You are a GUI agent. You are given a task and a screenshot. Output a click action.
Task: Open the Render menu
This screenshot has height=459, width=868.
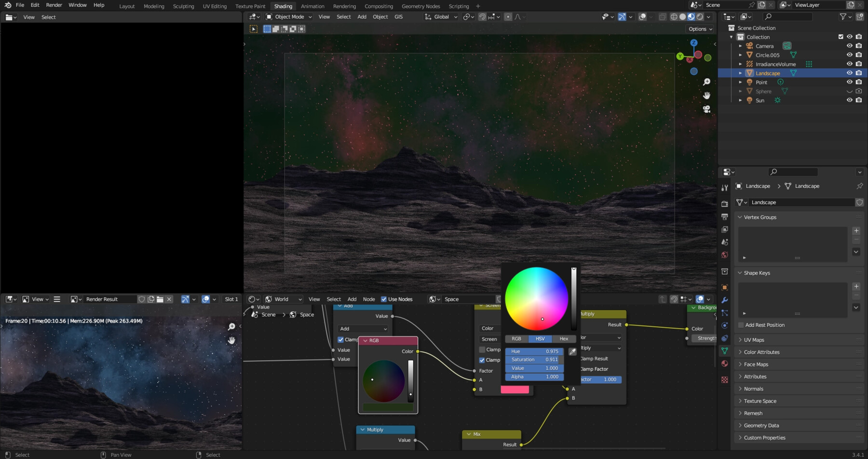54,5
